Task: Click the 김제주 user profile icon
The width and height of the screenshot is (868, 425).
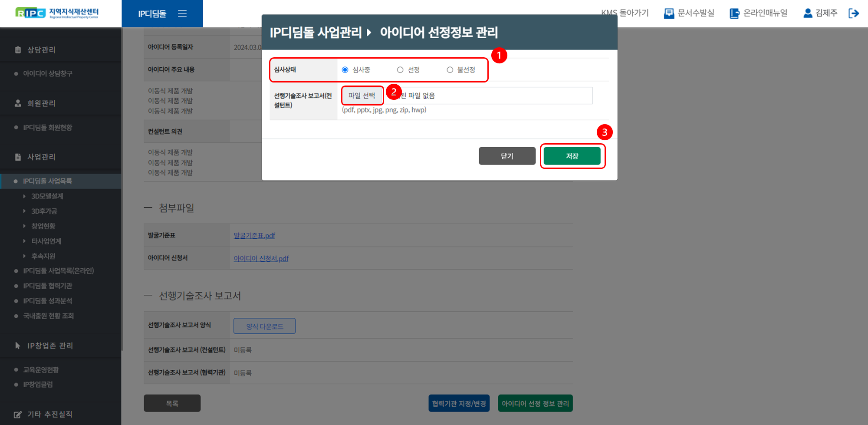Action: 808,13
